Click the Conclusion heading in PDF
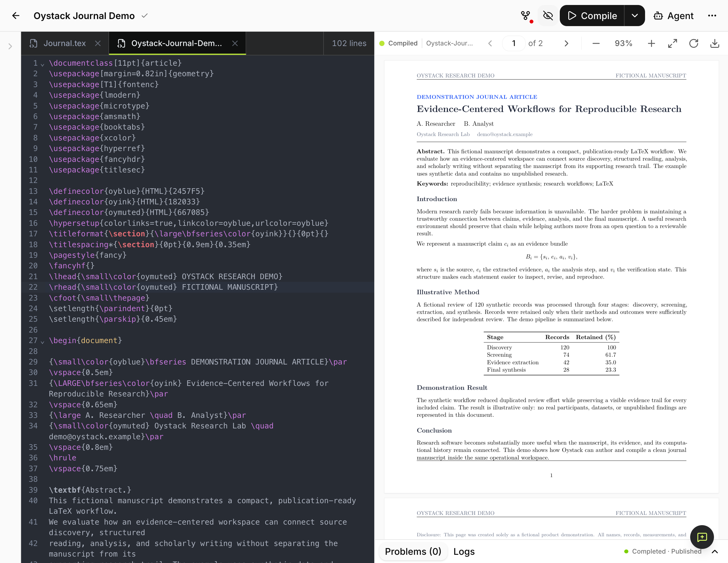This screenshot has width=728, height=563. [434, 430]
